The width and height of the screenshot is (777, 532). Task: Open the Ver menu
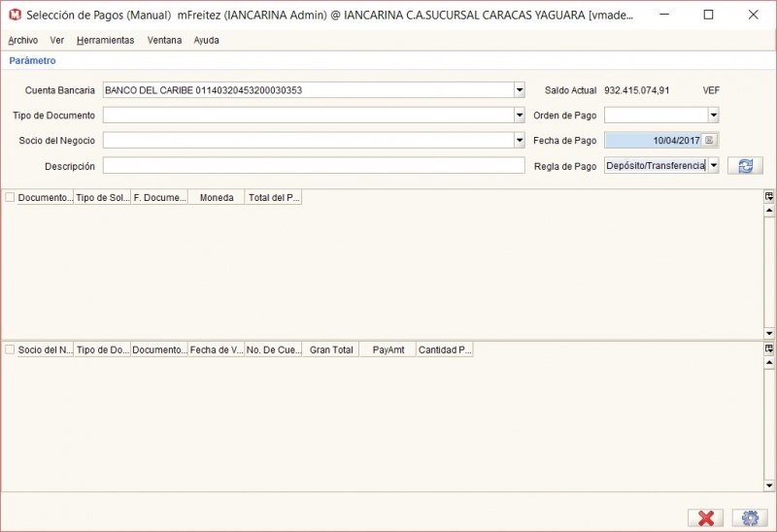click(57, 40)
